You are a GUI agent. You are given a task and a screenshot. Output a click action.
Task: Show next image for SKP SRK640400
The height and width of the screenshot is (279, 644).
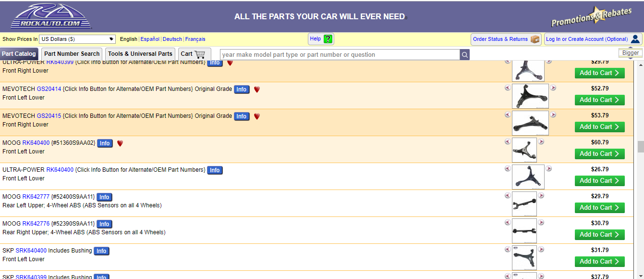541,250
